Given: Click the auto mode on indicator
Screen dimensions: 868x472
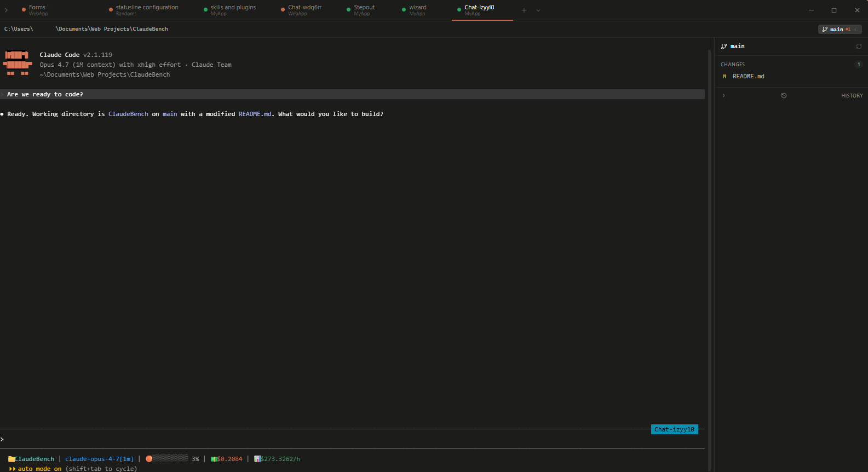Looking at the screenshot, I should [x=39, y=469].
